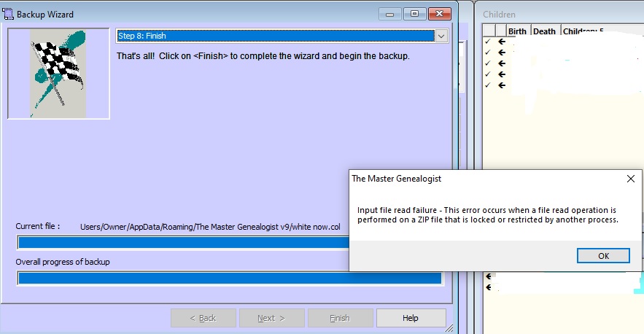Click OK in the Master Genealogist error dialog
644x334 pixels.
603,255
